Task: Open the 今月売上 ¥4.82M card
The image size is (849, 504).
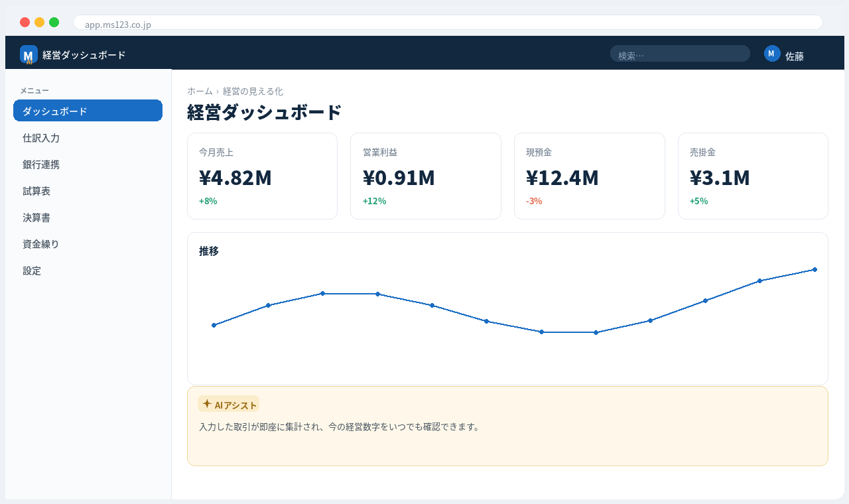Action: click(262, 176)
